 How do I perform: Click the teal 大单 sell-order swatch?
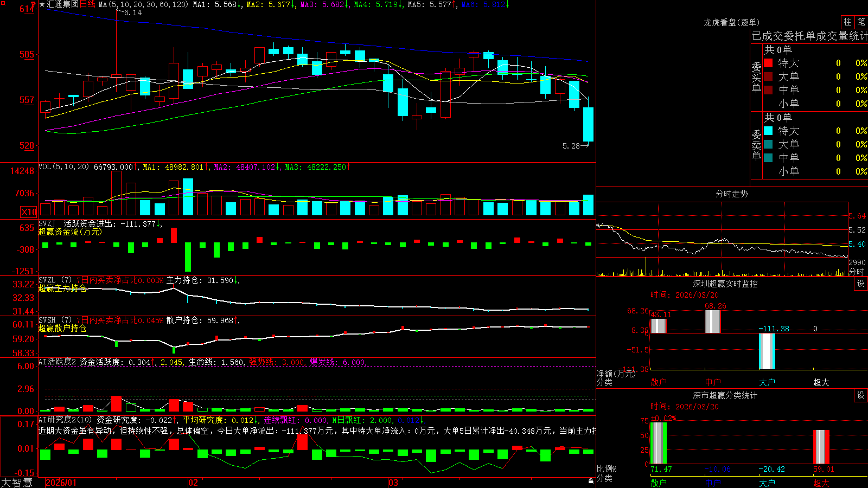point(768,144)
